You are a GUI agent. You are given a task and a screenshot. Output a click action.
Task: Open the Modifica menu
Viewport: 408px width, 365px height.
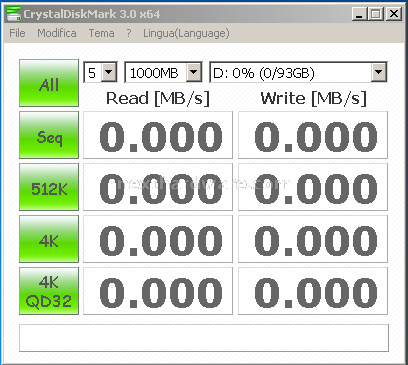(x=57, y=33)
